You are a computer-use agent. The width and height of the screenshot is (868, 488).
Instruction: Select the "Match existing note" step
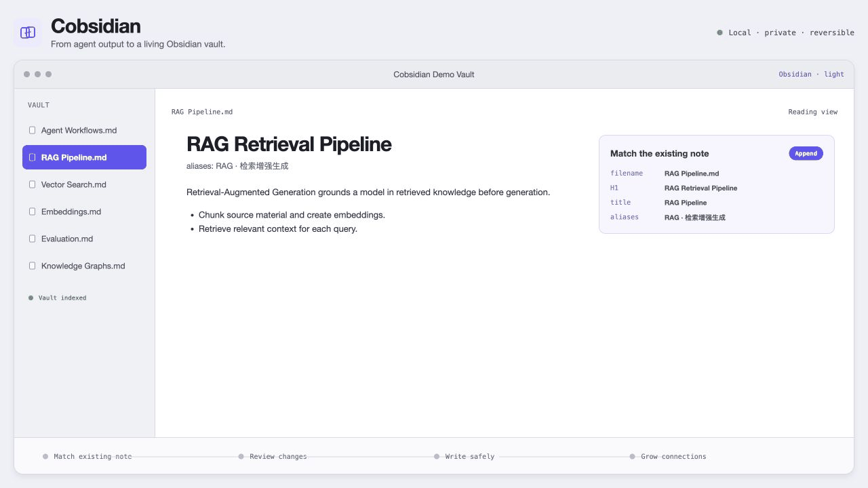(88, 457)
